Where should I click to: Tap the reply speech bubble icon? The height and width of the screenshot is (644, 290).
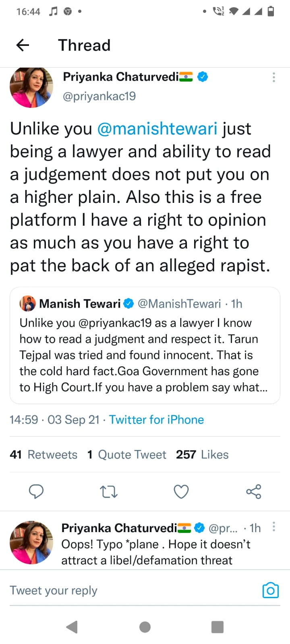[x=36, y=491]
